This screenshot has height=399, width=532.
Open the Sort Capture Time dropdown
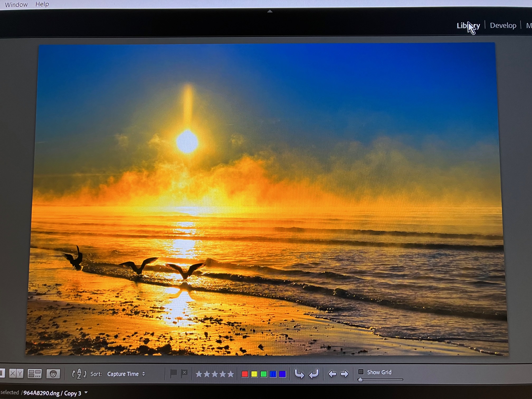coord(126,374)
